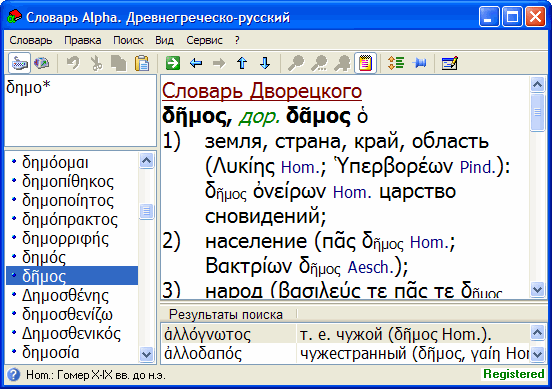Navigate forward with the right arrow
Image resolution: width=552 pixels, height=389 pixels.
click(219, 63)
